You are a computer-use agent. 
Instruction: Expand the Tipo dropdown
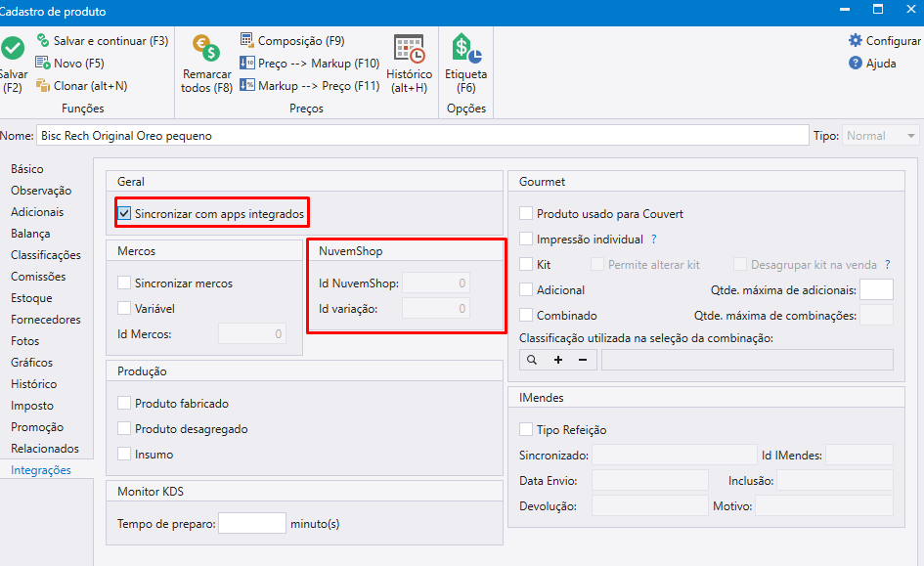[x=911, y=136]
